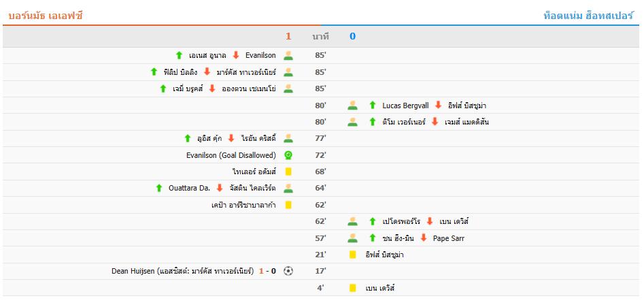The height and width of the screenshot is (307, 644).
Task: Click substitution icon beside Ouattara Da. row
Action: click(x=288, y=189)
